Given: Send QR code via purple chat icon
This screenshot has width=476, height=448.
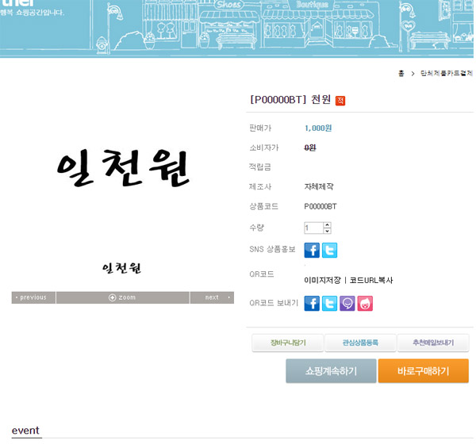Looking at the screenshot, I should (x=347, y=304).
